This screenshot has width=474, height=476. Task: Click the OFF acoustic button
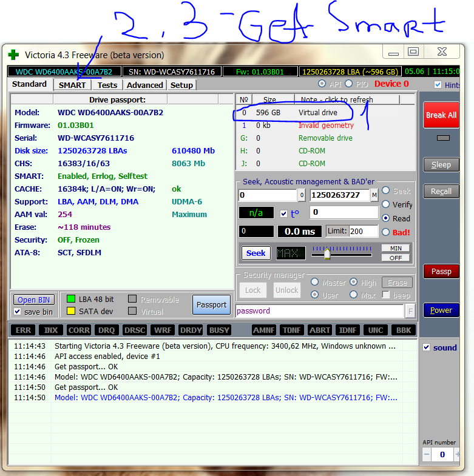point(396,258)
